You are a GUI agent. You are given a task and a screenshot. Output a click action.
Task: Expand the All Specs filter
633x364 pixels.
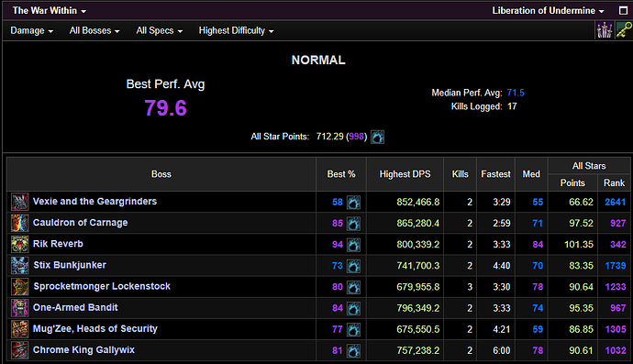pos(159,30)
